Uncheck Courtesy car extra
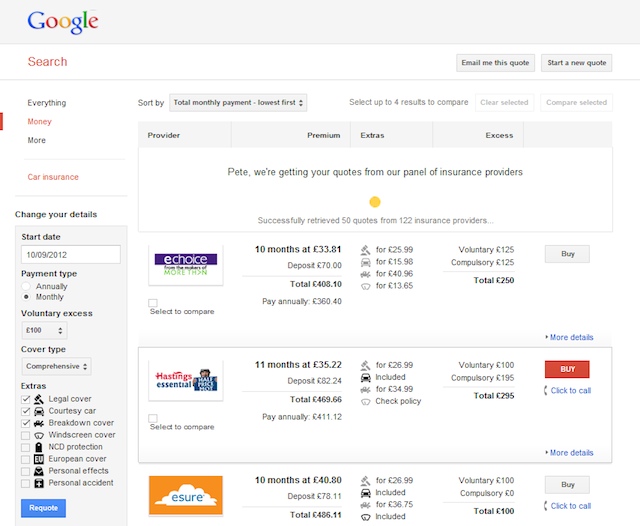The height and width of the screenshot is (526, 640). tap(26, 411)
